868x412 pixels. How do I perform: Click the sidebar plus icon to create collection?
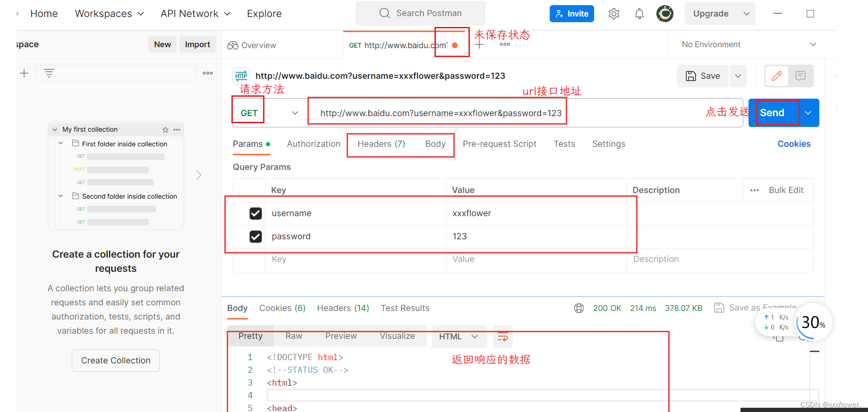click(24, 73)
